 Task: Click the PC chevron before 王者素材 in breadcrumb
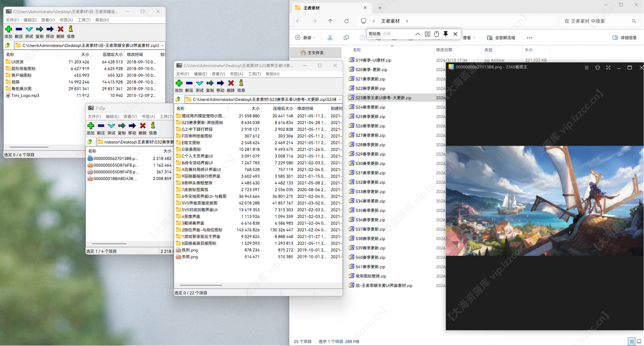374,21
